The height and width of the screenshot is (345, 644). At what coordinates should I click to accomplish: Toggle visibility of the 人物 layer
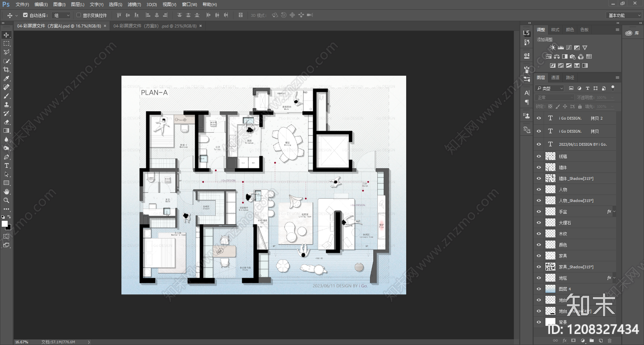[539, 189]
